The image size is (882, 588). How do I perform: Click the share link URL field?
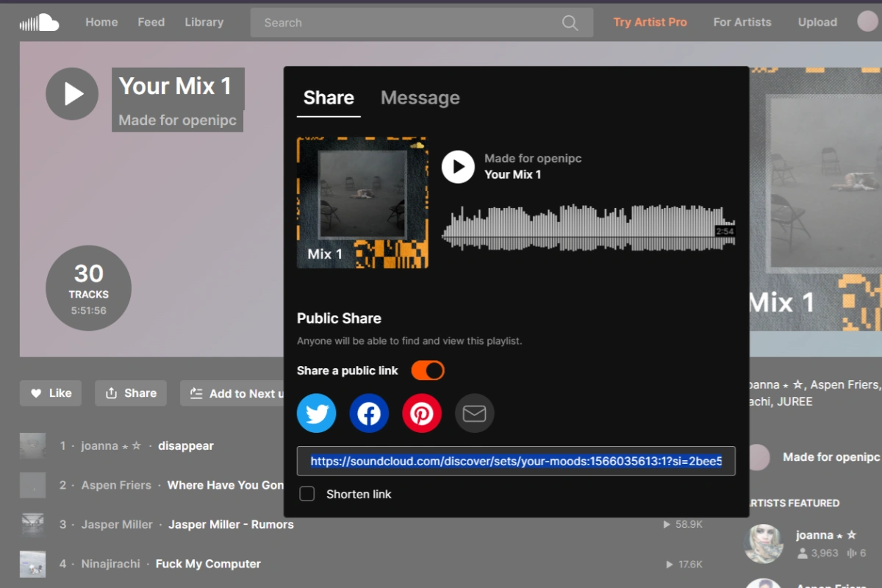tap(516, 462)
